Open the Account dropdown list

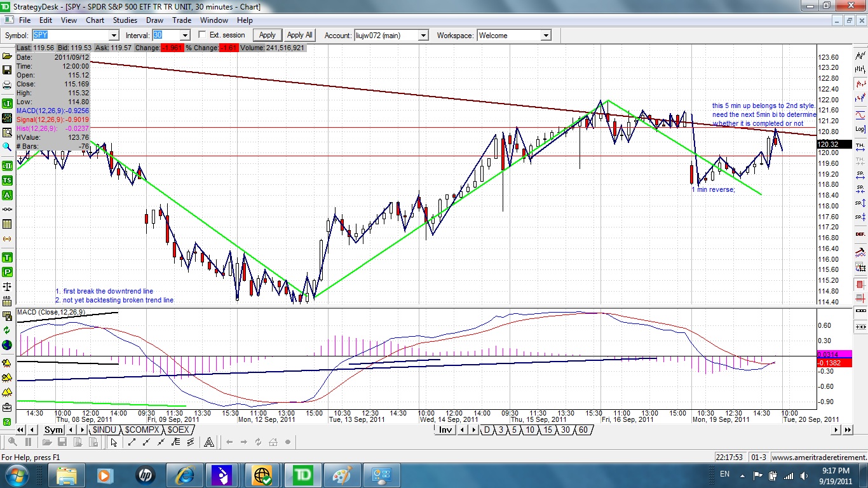pos(423,36)
